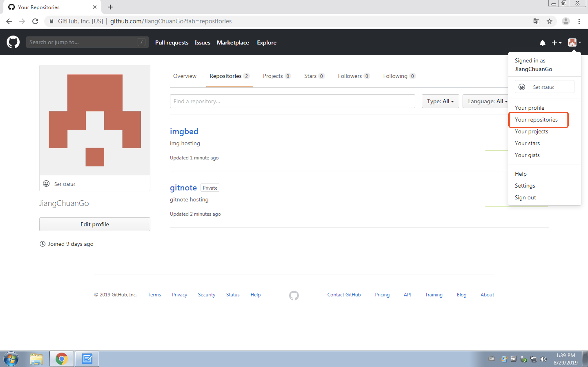The width and height of the screenshot is (588, 367).
Task: Click the Find a repository search field
Action: [292, 101]
